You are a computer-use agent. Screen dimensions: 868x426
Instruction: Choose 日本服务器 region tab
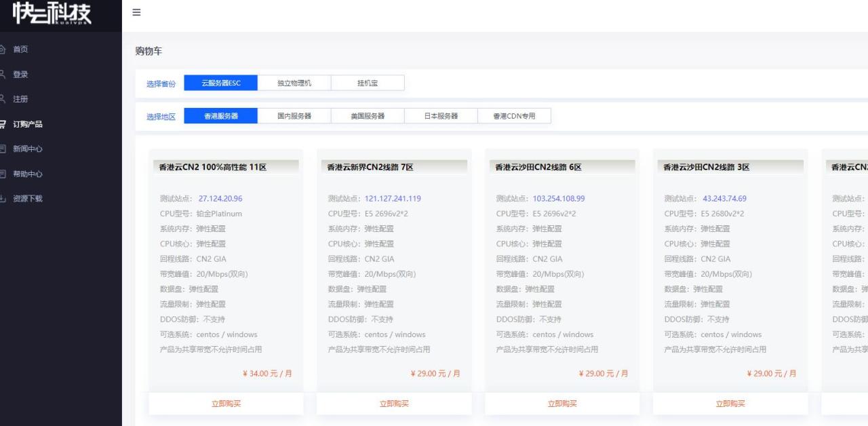441,116
